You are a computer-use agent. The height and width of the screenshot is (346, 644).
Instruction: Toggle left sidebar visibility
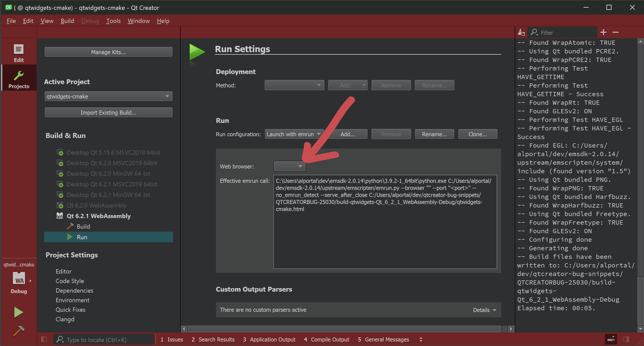tap(44, 339)
